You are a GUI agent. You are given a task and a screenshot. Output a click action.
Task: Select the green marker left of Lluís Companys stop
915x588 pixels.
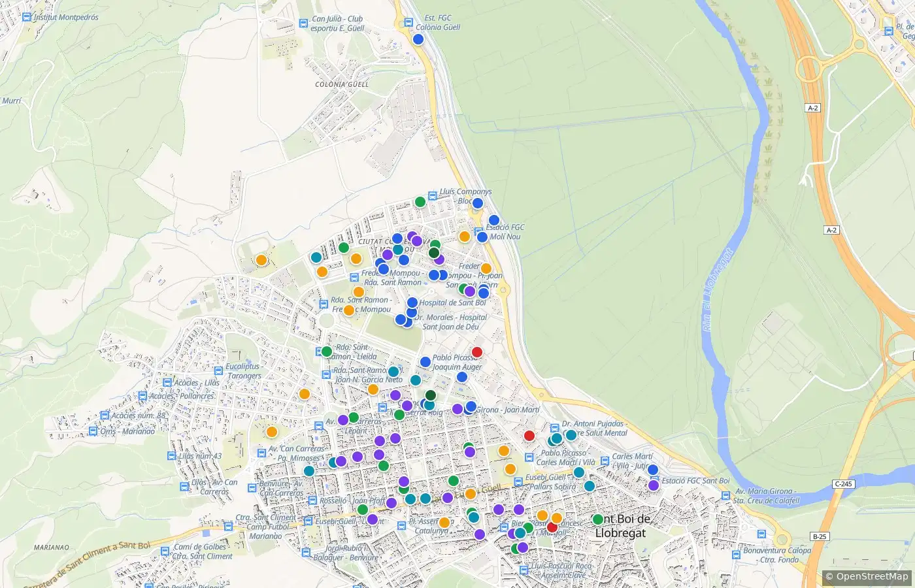point(420,202)
